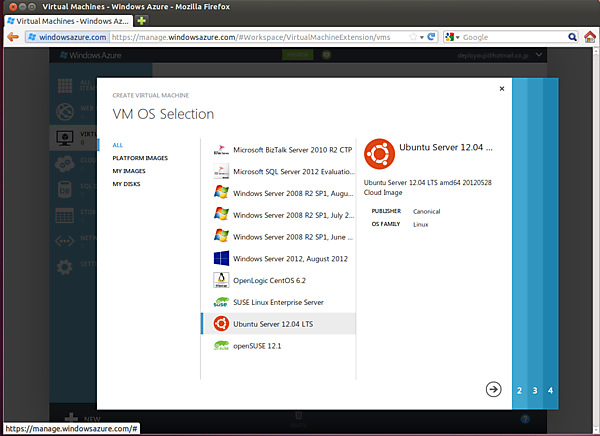The height and width of the screenshot is (436, 600).
Task: Jump to wizard step 2
Action: [x=519, y=390]
